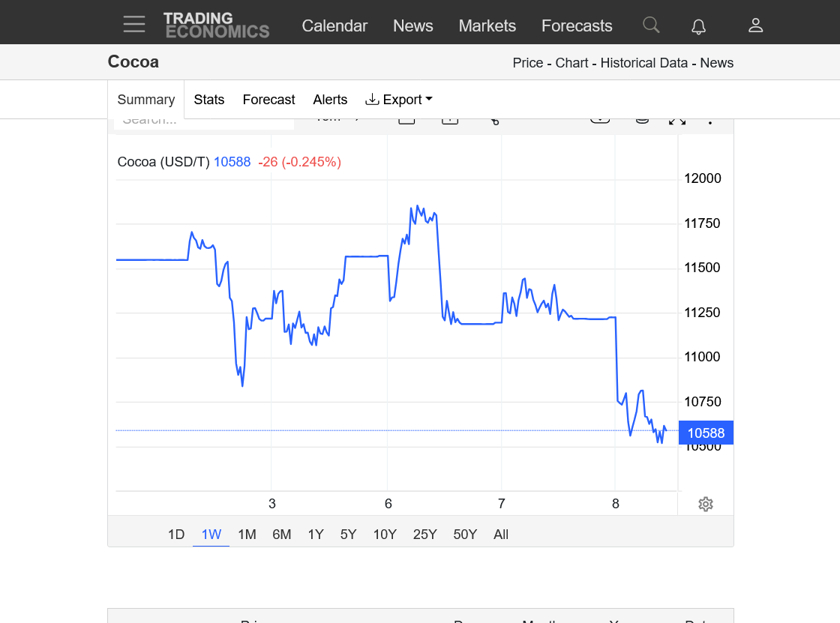Image resolution: width=840 pixels, height=623 pixels.
Task: Open the search magnifier icon
Action: (x=651, y=25)
